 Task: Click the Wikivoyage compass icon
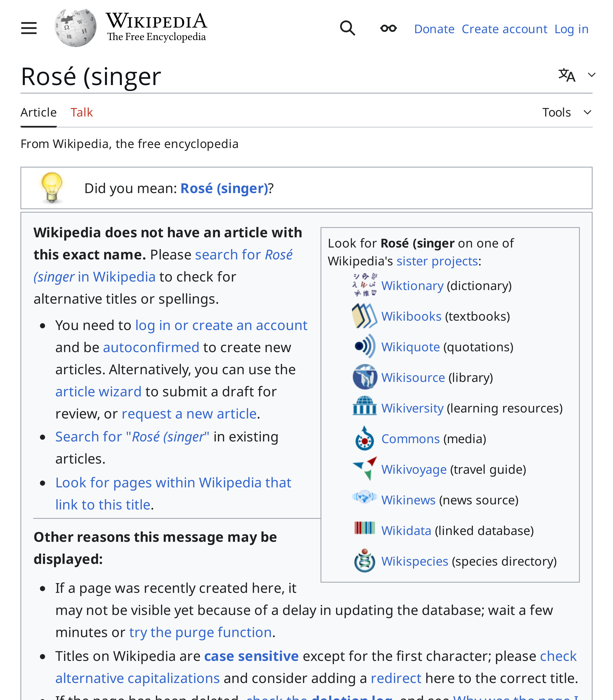364,469
